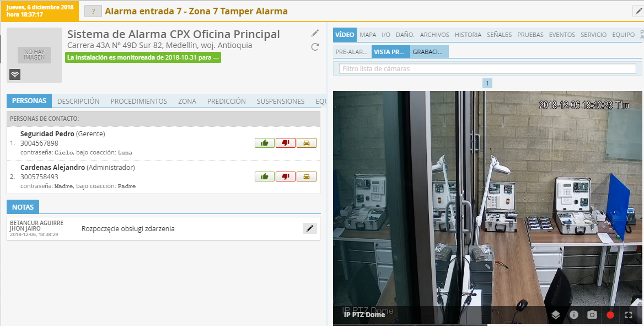Take a snapshot with the camera icon
The image size is (644, 326).
(592, 315)
